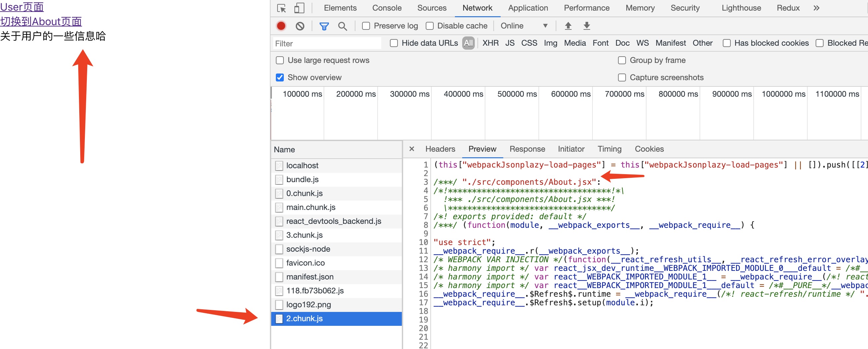Filter requests by Img type
This screenshot has height=349, width=868.
click(550, 43)
